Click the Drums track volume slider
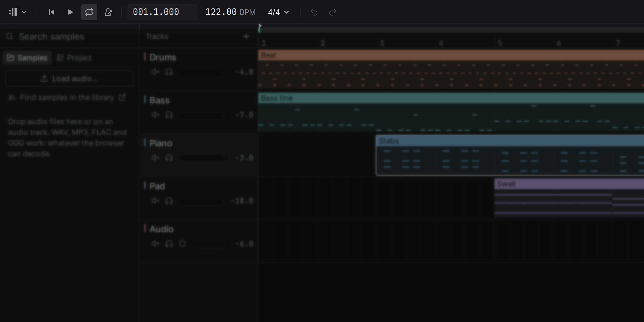644x322 pixels. tap(203, 72)
